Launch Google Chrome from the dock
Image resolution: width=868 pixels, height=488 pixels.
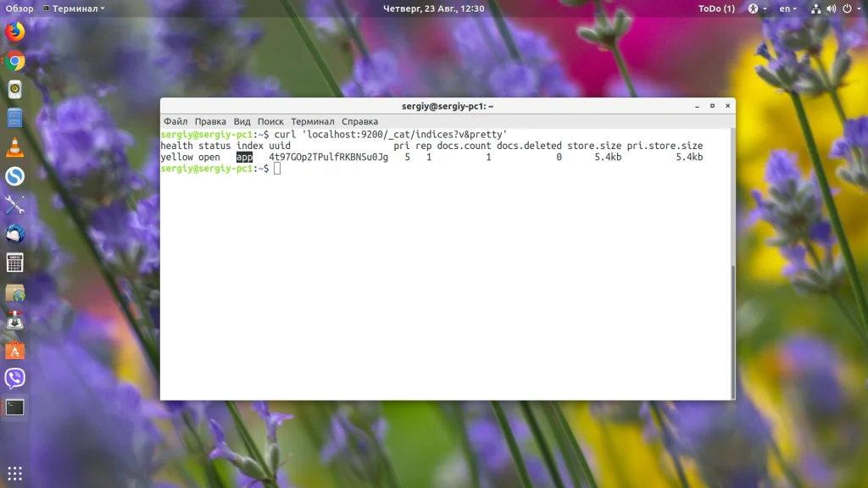(x=15, y=61)
